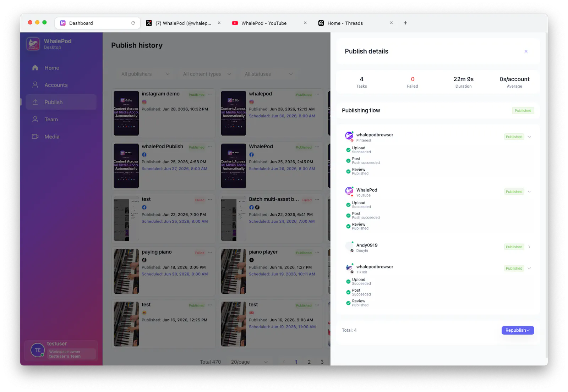
Task: Click the WhalePod YouTube account avatar
Action: point(349,191)
